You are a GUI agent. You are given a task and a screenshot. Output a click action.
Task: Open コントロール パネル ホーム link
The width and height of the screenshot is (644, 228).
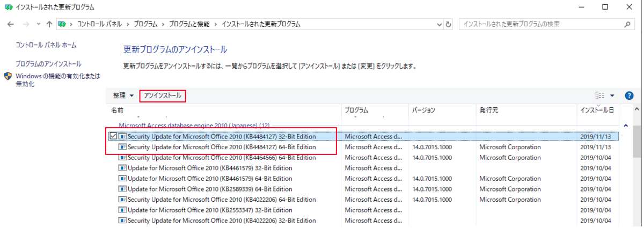point(46,45)
